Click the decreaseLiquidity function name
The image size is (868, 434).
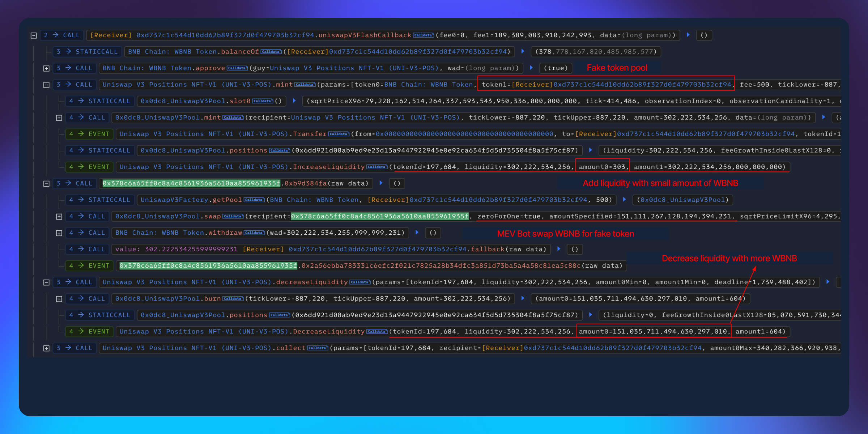pyautogui.click(x=312, y=282)
